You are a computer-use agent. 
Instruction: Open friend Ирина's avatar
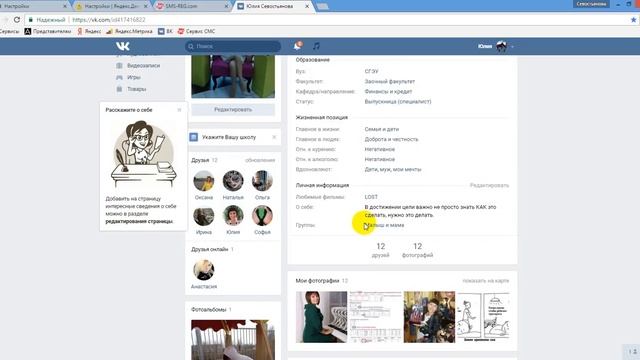pos(204,216)
